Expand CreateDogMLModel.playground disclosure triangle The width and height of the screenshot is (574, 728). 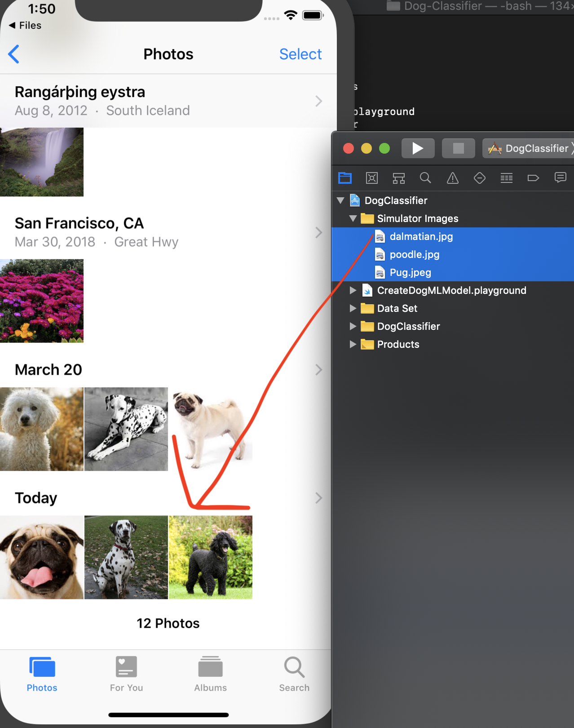point(353,290)
